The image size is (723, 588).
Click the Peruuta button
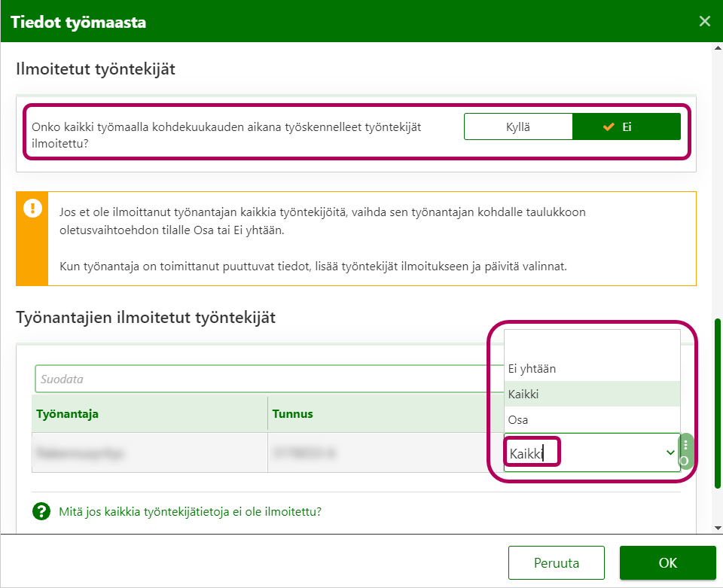[x=557, y=562]
